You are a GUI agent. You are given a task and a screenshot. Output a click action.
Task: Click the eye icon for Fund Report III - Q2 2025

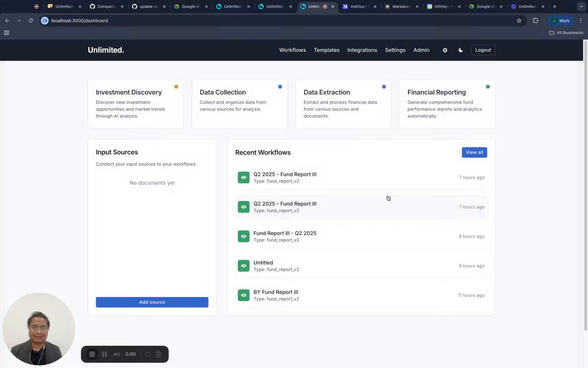[243, 236]
